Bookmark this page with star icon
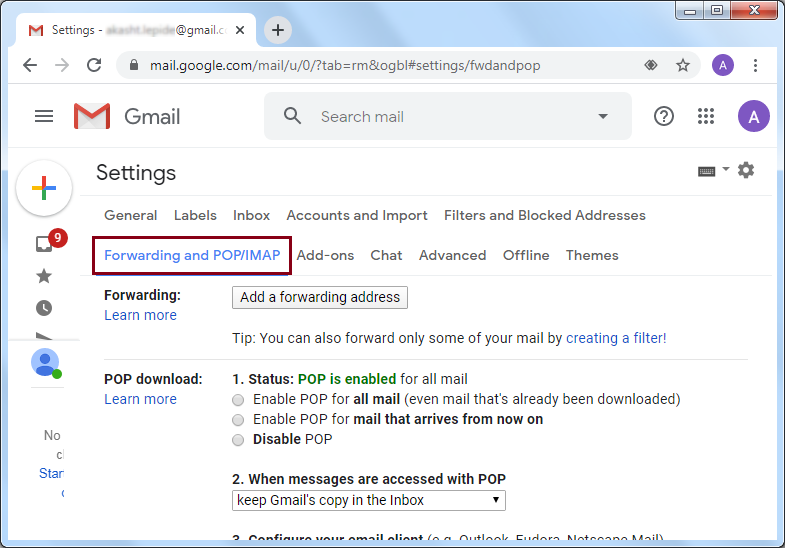785x548 pixels. [x=683, y=65]
